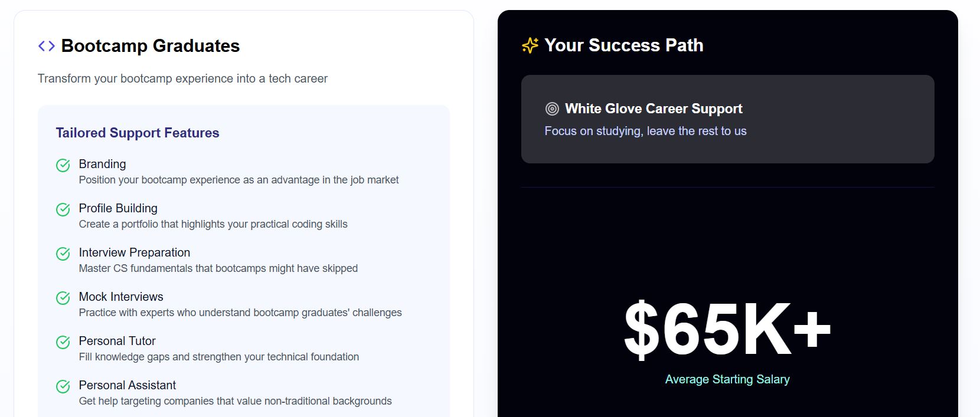Click the Your Success Path heading
This screenshot has height=417, width=980.
(624, 45)
